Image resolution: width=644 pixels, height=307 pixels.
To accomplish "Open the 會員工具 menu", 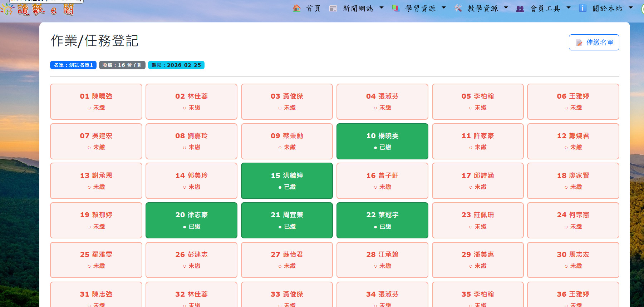I will click(545, 9).
